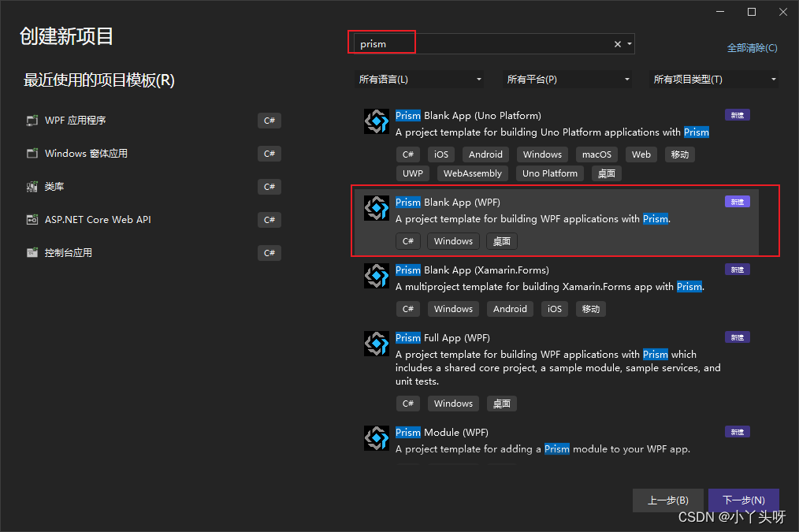This screenshot has width=799, height=532.
Task: Click the 新建 badge on Prism Blank App (WPF)
Action: tap(738, 202)
